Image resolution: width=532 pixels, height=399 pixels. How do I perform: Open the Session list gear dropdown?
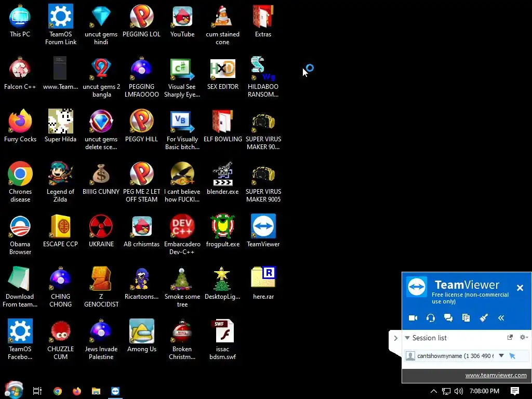524,337
